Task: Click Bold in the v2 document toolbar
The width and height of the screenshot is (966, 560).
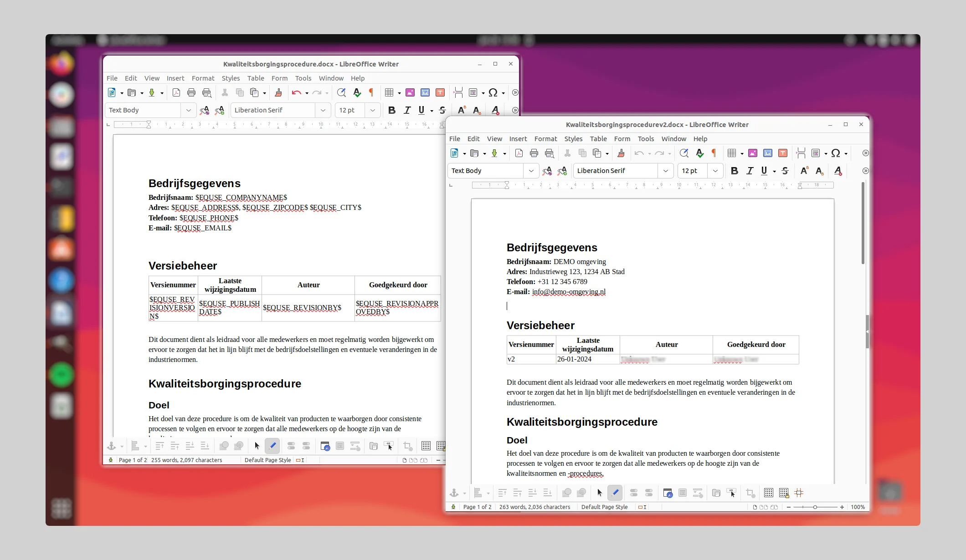Action: (734, 171)
